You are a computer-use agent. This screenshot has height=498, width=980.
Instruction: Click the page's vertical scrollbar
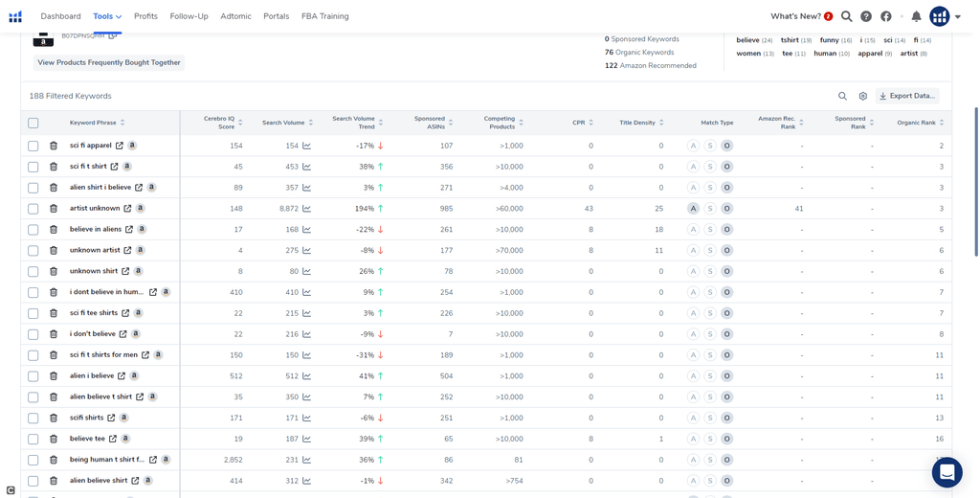click(x=975, y=182)
